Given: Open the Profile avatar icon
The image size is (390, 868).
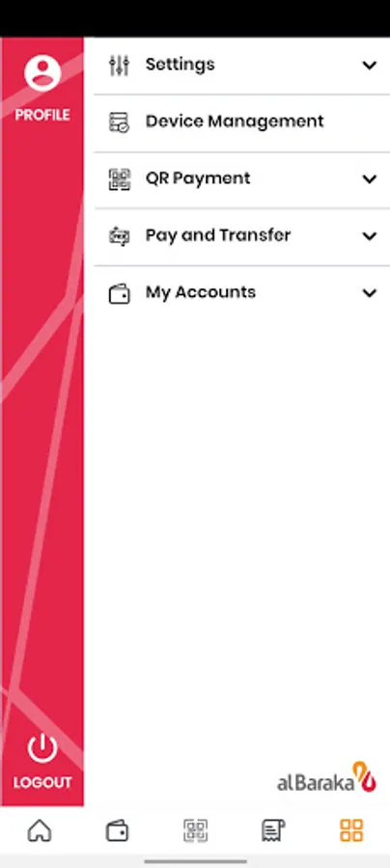Looking at the screenshot, I should (x=42, y=73).
